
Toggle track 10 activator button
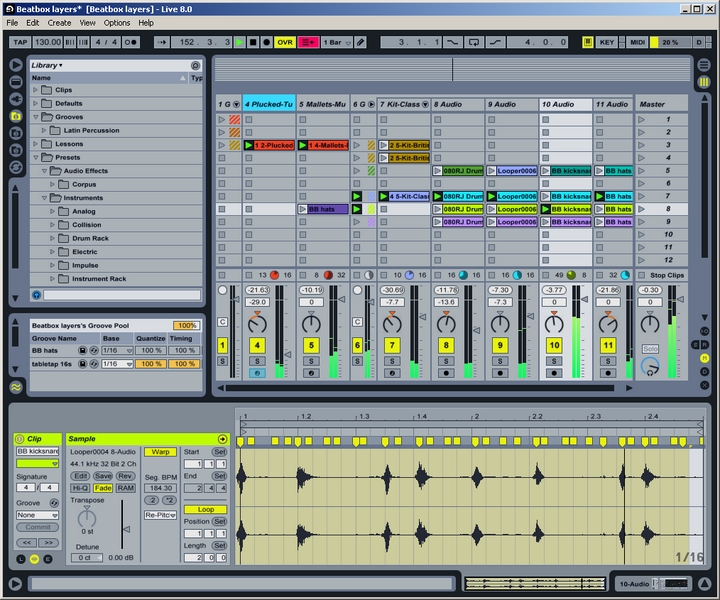[554, 345]
